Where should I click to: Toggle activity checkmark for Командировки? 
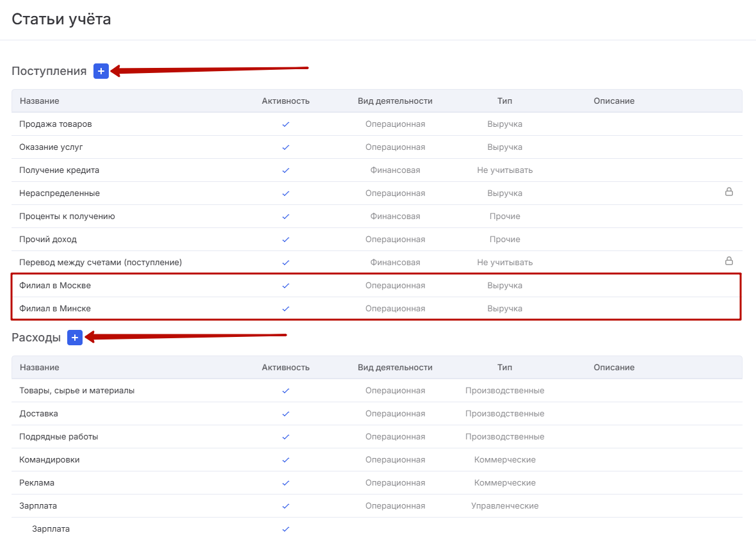[286, 460]
